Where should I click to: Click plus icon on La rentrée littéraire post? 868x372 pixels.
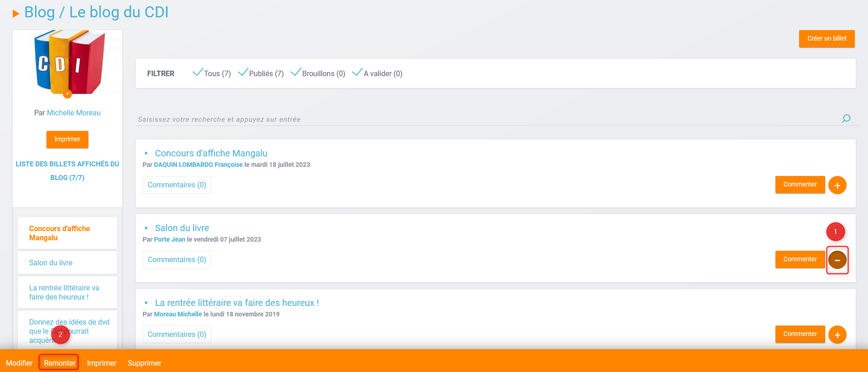837,335
